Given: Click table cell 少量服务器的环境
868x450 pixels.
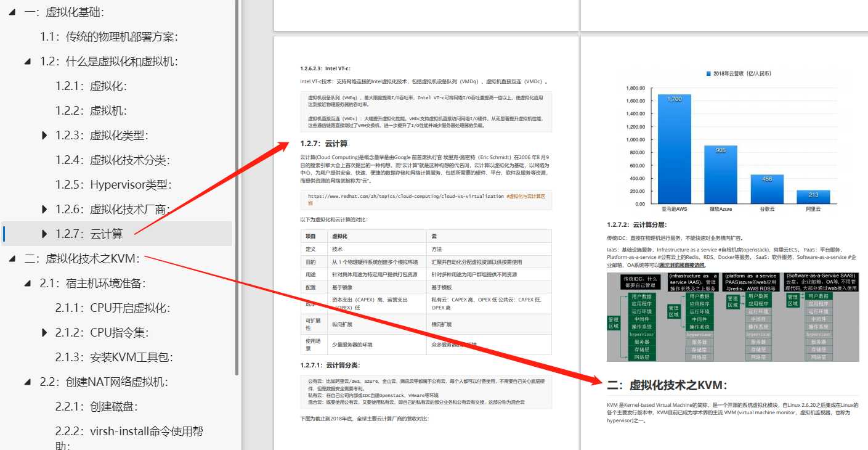Looking at the screenshot, I should 377,345.
